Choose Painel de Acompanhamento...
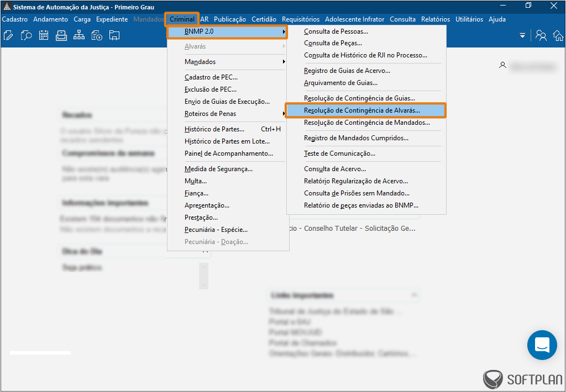The width and height of the screenshot is (566, 392). (228, 153)
